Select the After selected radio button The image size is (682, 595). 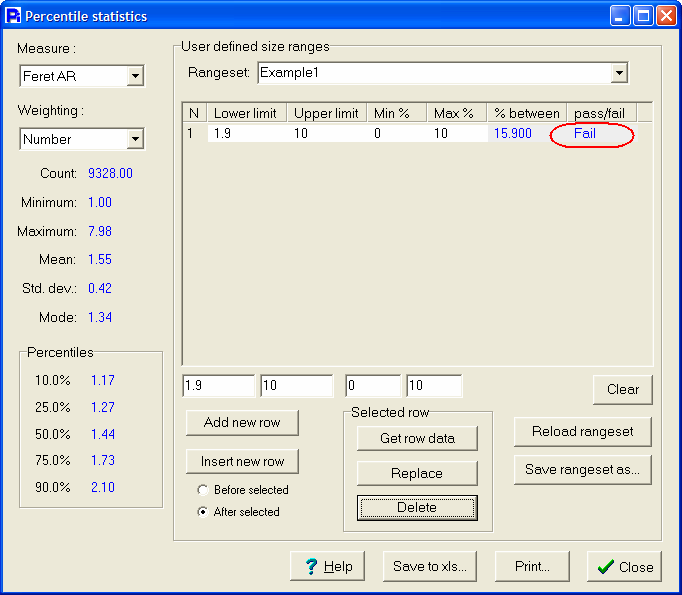point(204,512)
